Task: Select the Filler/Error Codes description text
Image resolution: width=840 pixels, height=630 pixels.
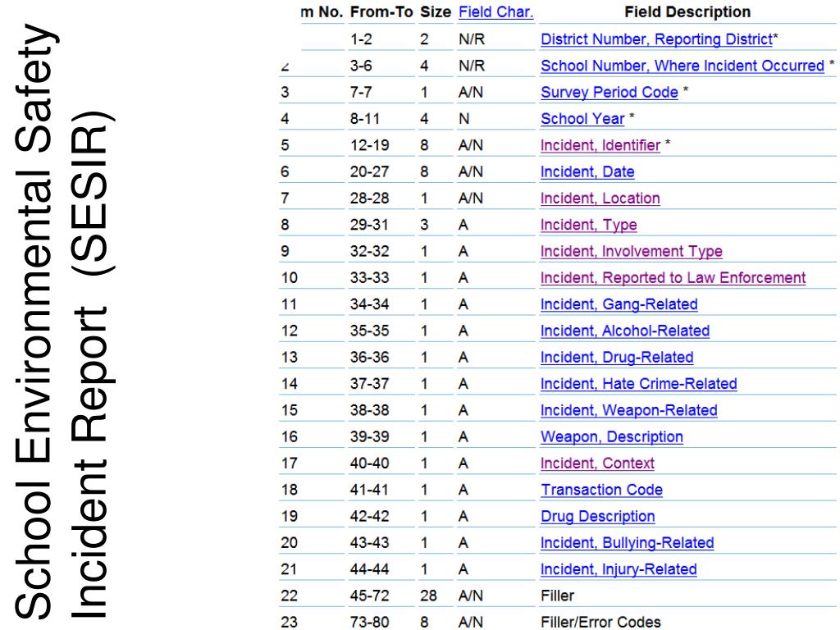Action: (600, 623)
